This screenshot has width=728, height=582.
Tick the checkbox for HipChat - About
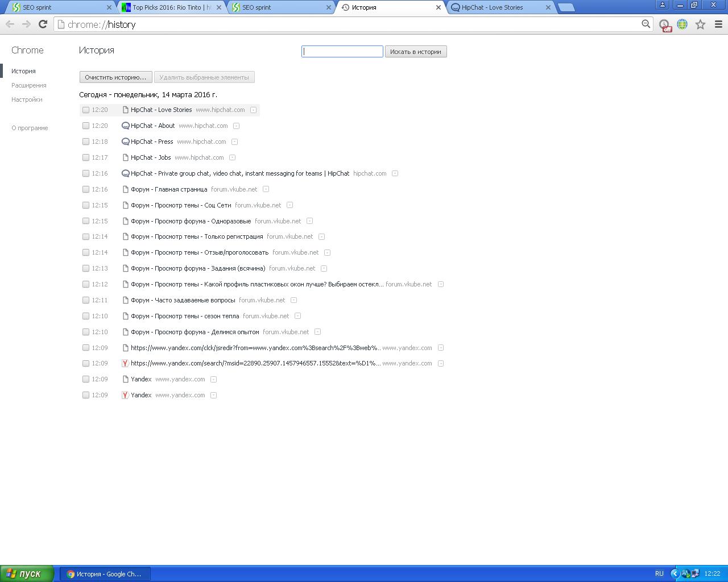pyautogui.click(x=86, y=126)
